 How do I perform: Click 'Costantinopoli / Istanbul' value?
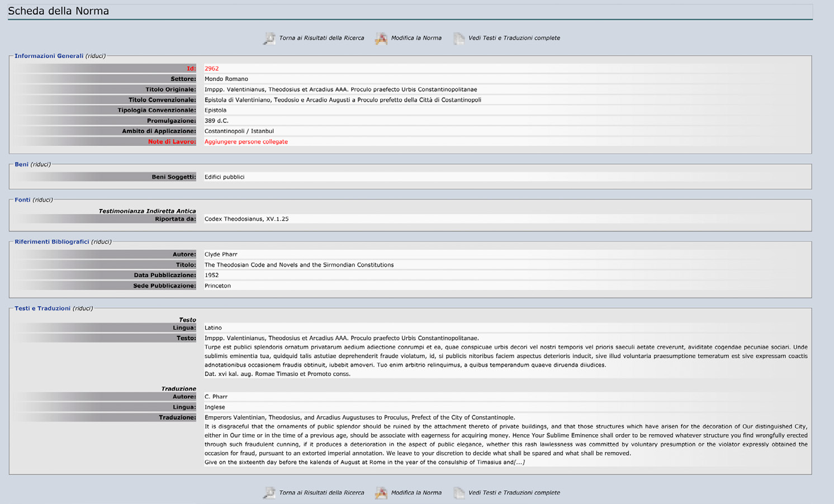tap(239, 131)
